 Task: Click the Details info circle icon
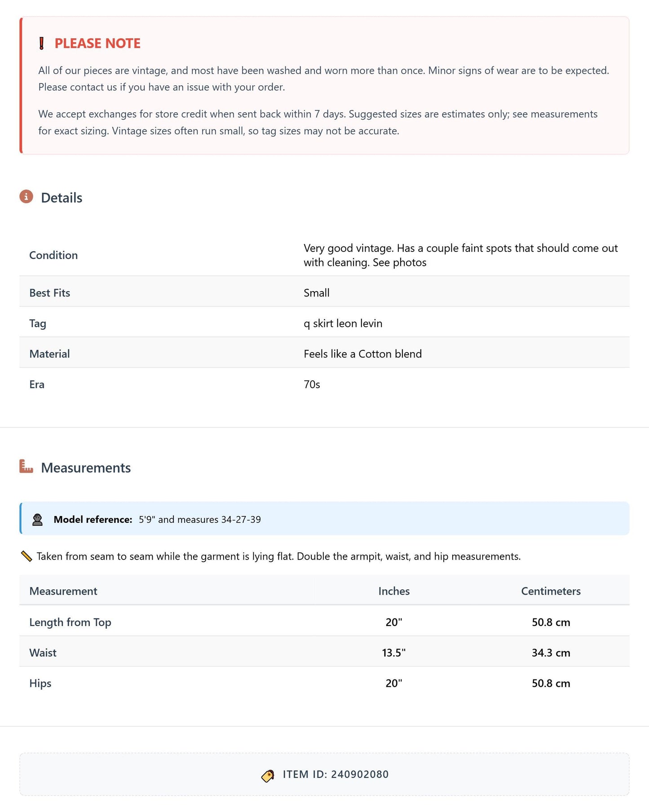[26, 196]
